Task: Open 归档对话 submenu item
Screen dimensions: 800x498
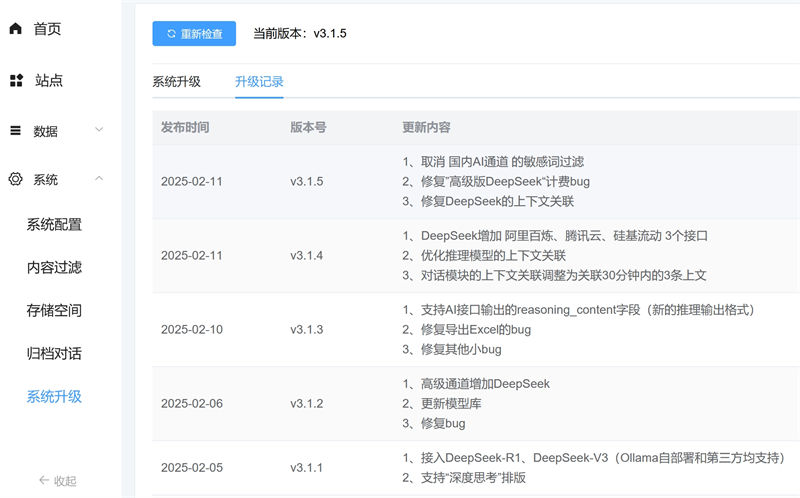Action: pos(54,353)
